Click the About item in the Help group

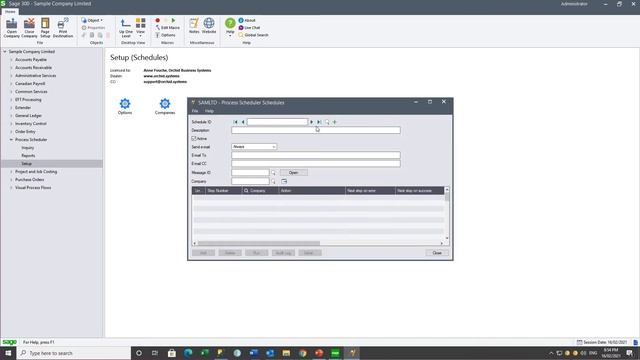pyautogui.click(x=247, y=20)
